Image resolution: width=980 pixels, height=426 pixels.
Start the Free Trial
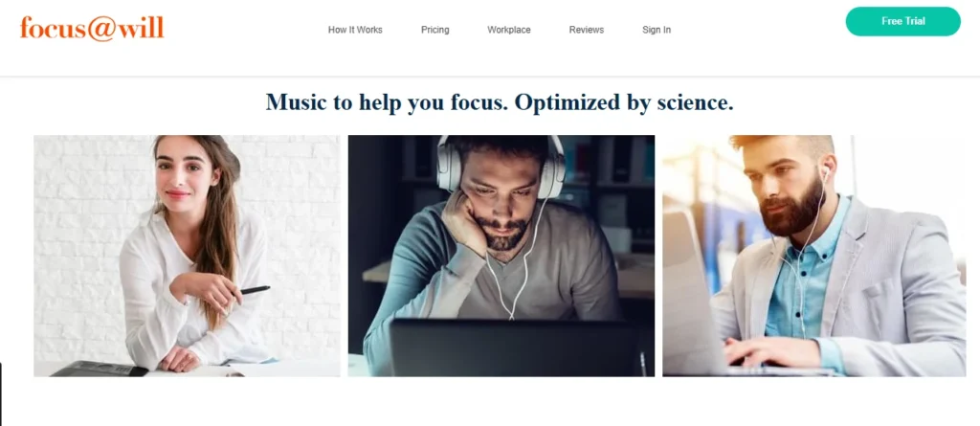pyautogui.click(x=903, y=21)
